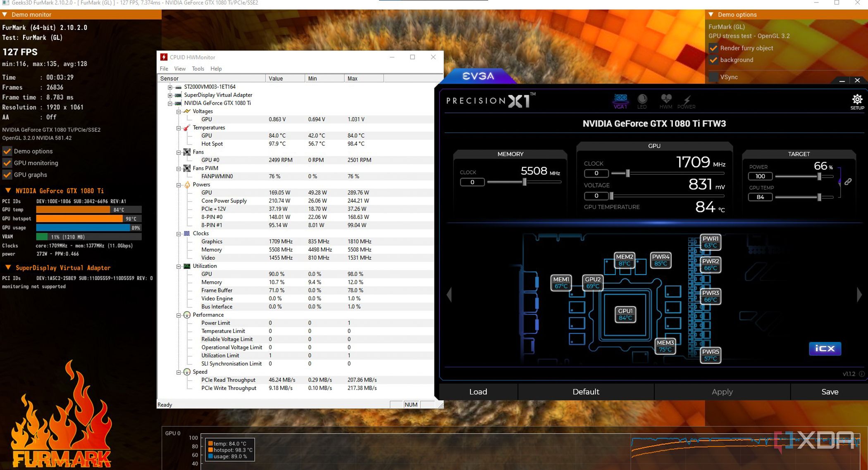
Task: Toggle the GPU graphs checkbox
Action: 7,175
